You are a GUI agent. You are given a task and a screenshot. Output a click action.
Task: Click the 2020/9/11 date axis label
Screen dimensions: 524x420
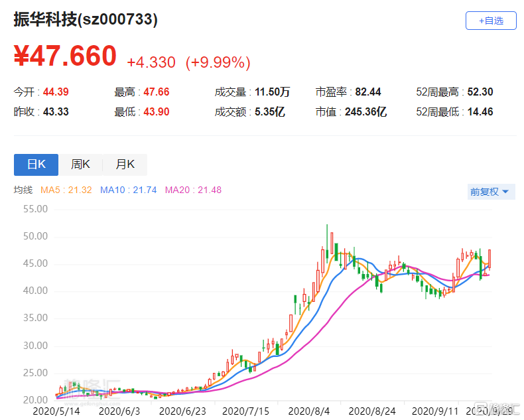[435, 411]
